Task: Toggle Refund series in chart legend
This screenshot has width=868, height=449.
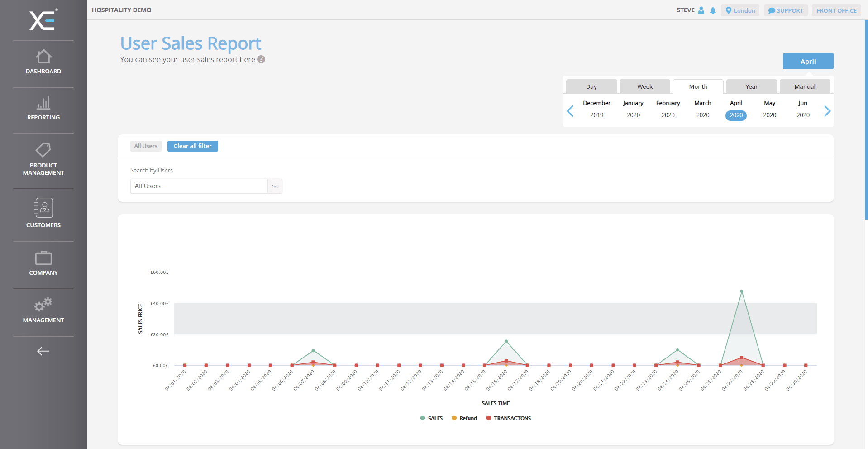Action: pos(464,418)
